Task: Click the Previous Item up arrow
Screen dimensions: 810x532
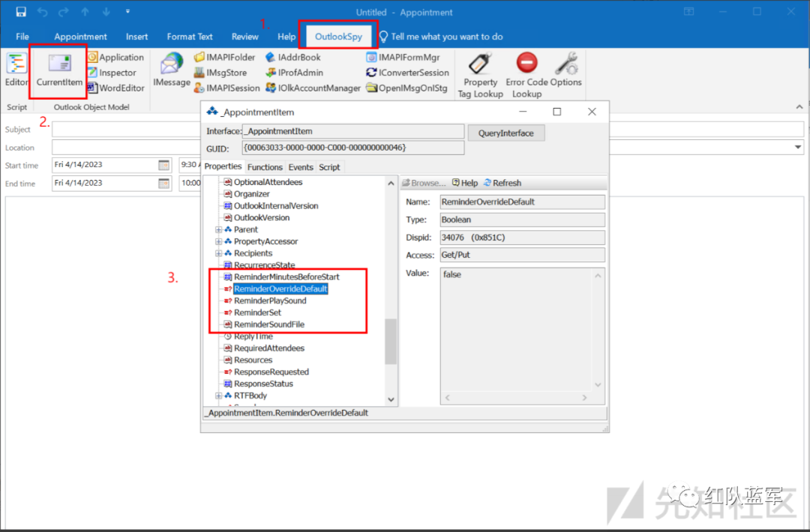Action: (x=85, y=12)
